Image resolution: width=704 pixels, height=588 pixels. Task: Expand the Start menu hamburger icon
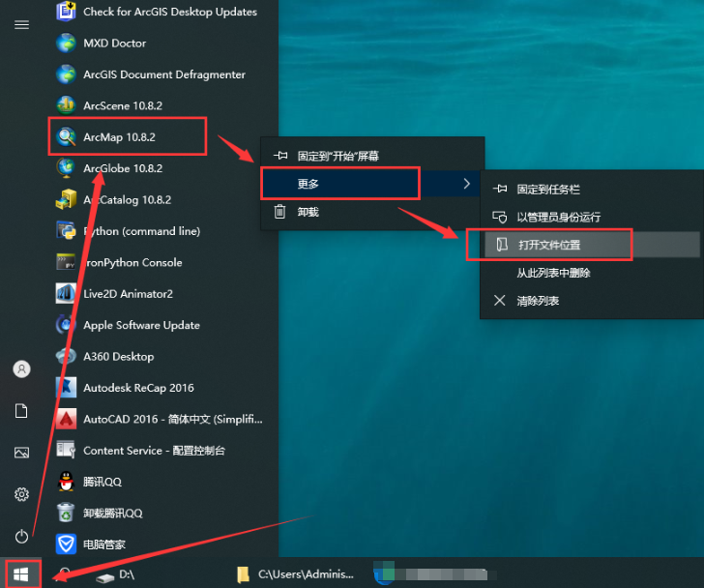[x=21, y=25]
